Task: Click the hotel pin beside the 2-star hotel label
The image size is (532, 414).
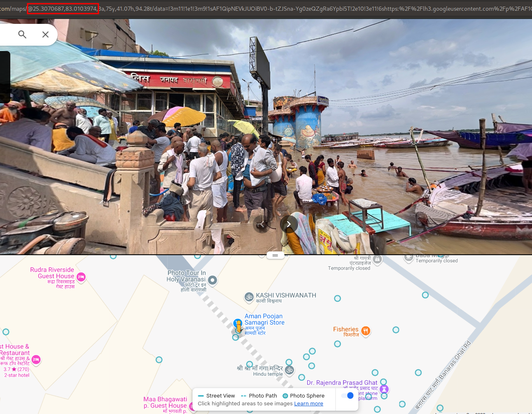Action: pos(36,360)
